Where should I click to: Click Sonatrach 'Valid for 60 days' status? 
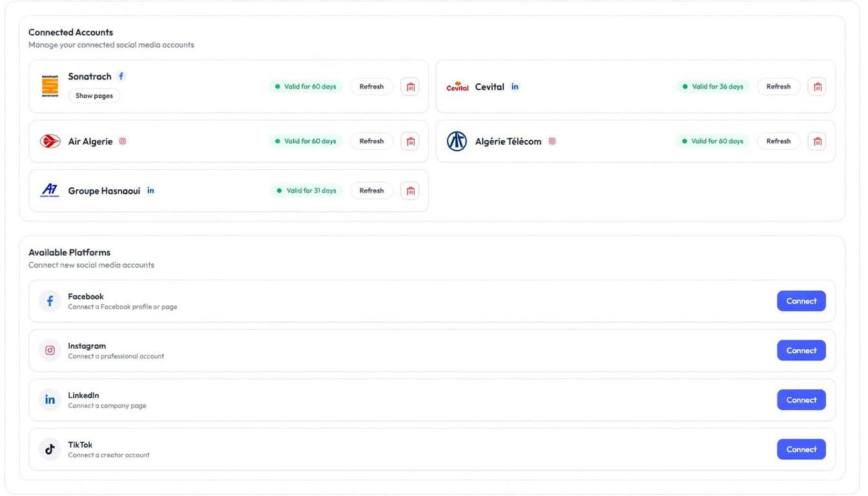click(x=305, y=87)
